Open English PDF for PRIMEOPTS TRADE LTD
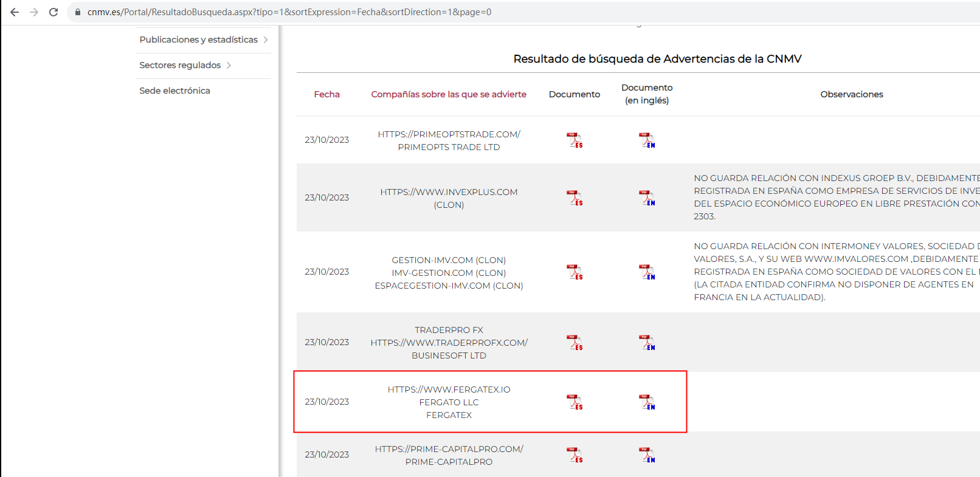Image resolution: width=980 pixels, height=477 pixels. 647,140
